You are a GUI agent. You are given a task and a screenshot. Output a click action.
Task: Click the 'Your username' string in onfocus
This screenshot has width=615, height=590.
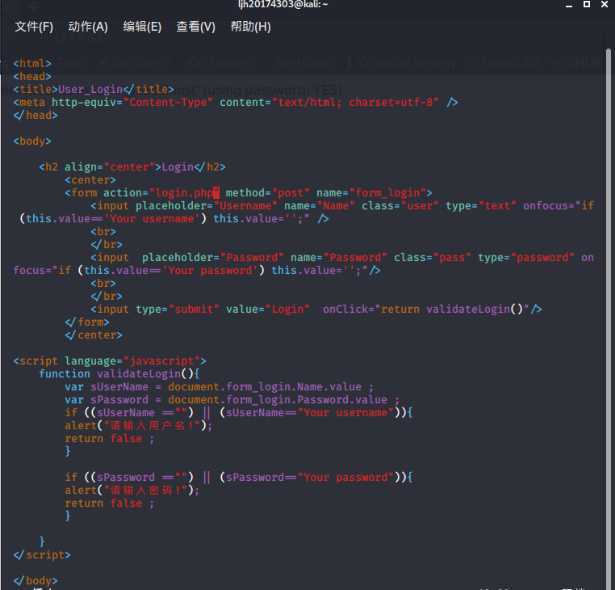click(152, 219)
